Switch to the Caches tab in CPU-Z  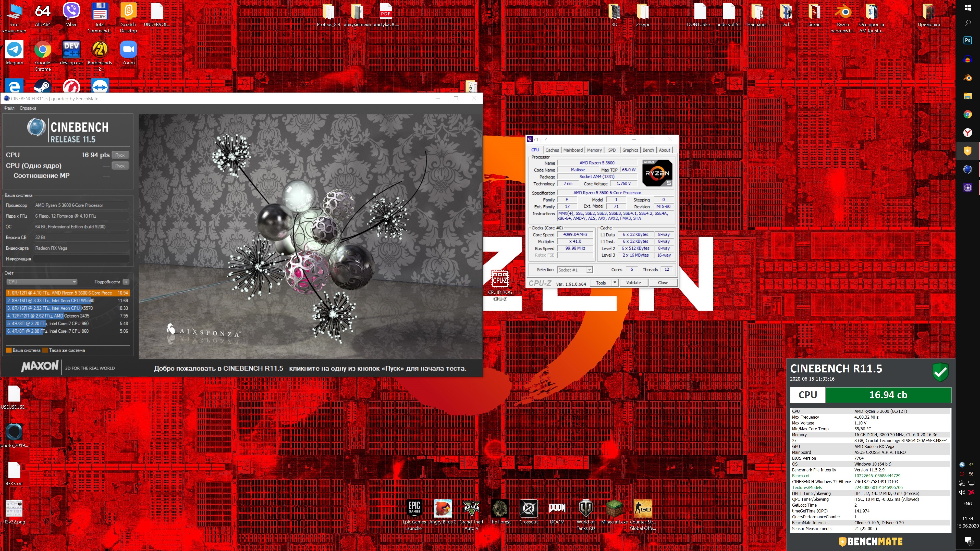(x=552, y=150)
